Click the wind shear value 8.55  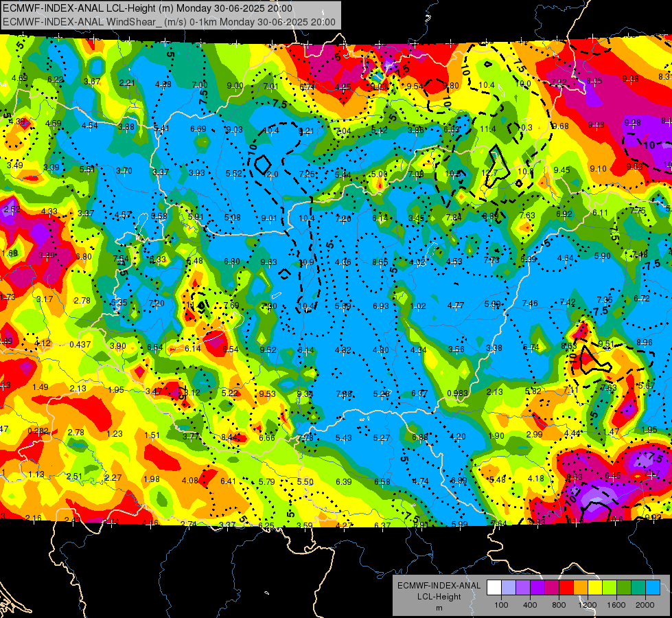380,262
